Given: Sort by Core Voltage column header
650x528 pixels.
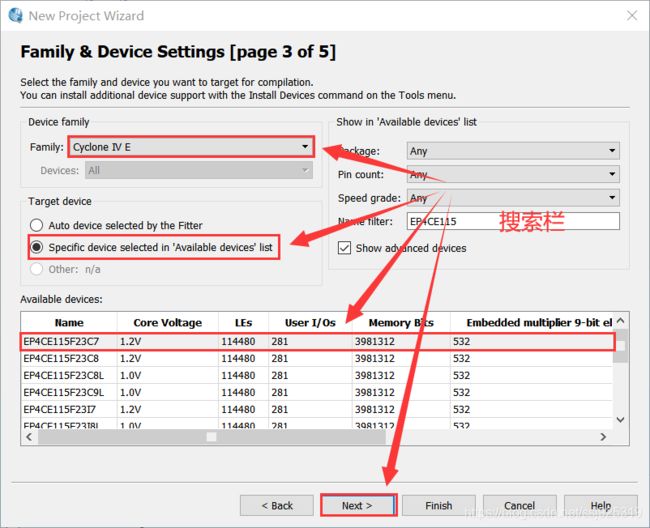Looking at the screenshot, I should 167,322.
